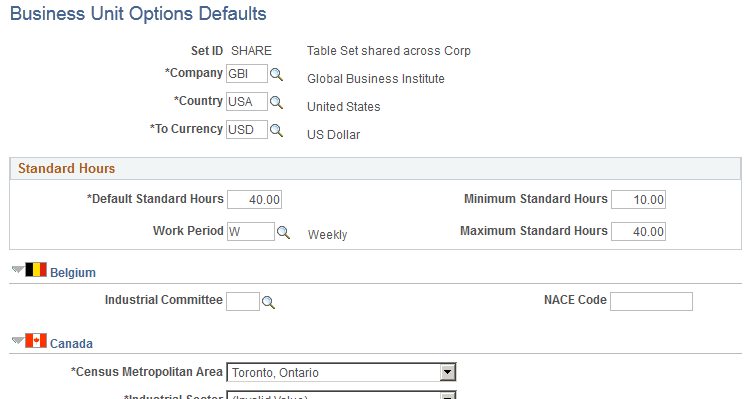The height and width of the screenshot is (399, 754).
Task: Open the To Currency lookup magnifier
Action: pos(276,130)
